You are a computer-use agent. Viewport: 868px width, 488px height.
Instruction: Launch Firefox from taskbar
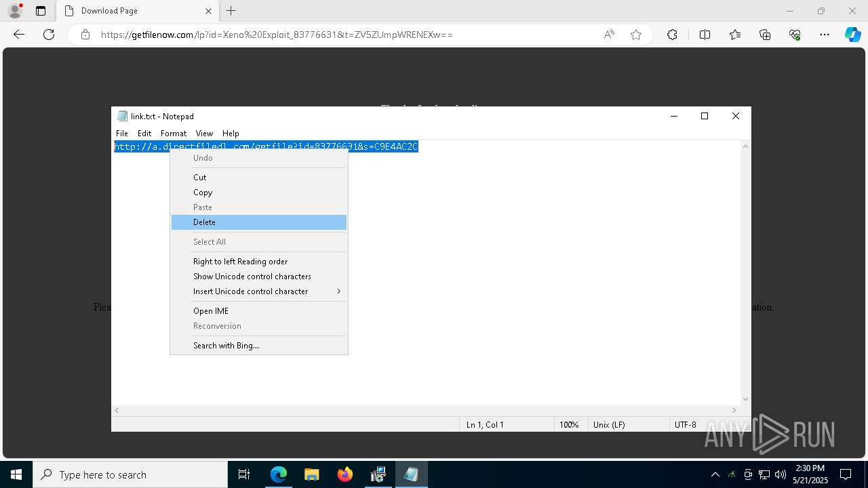344,474
